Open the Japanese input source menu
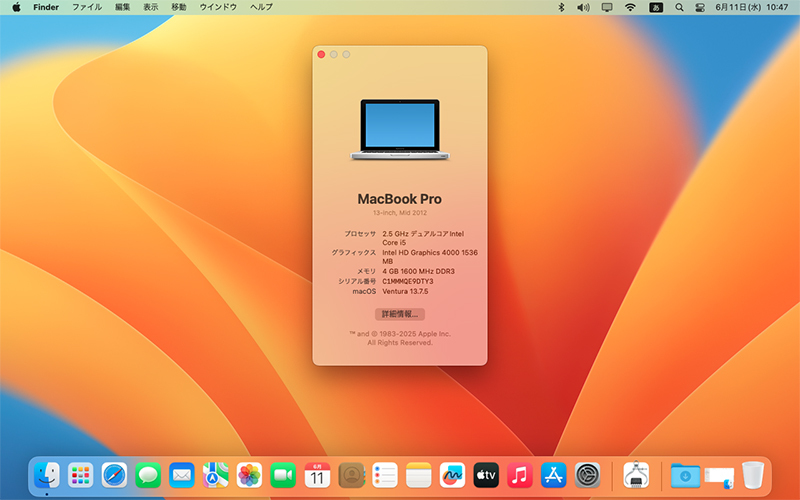 pyautogui.click(x=656, y=7)
